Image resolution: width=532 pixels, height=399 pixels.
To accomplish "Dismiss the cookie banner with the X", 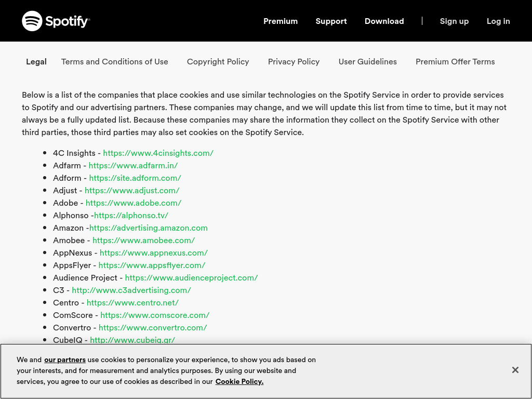I will [515, 370].
